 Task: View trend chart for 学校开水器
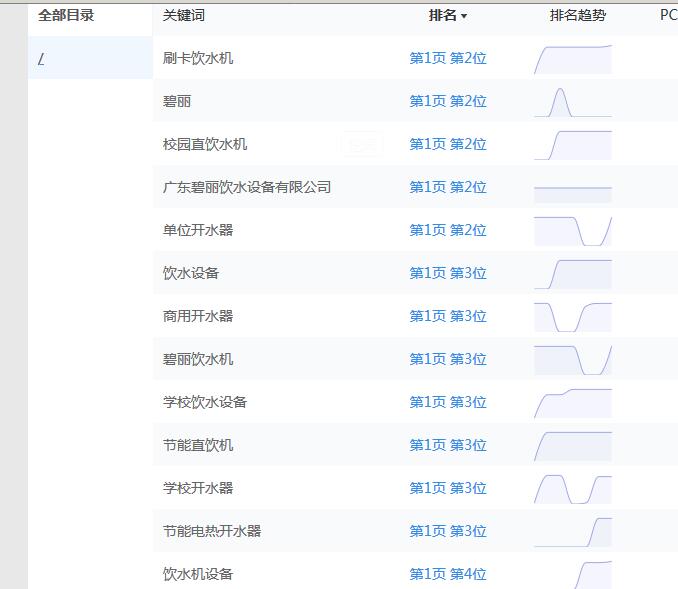pos(573,490)
